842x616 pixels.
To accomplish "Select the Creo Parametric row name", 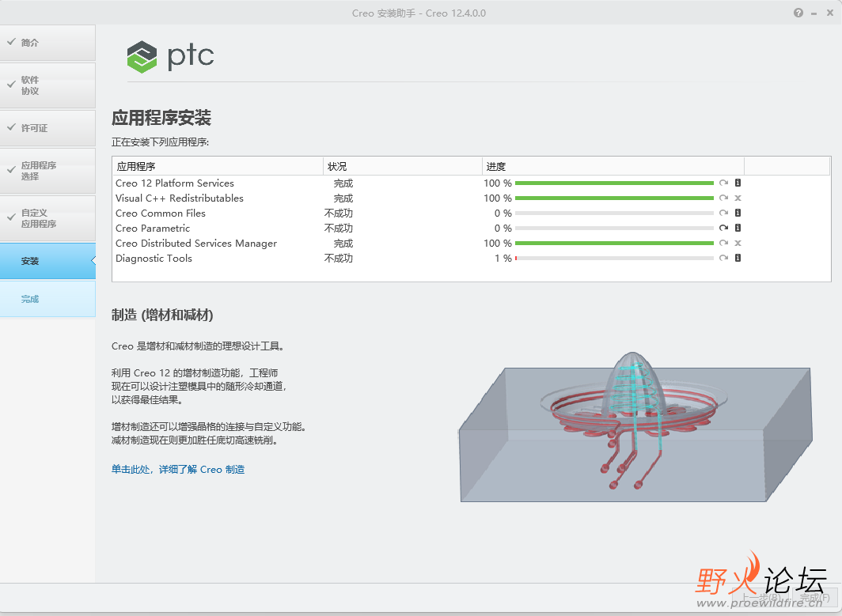I will (x=153, y=228).
